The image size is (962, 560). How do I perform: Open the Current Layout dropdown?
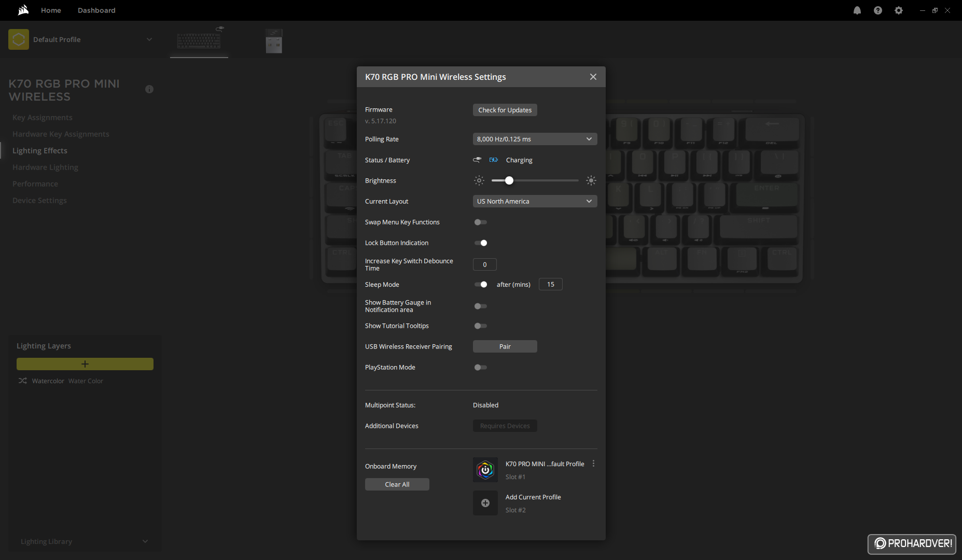[535, 201]
